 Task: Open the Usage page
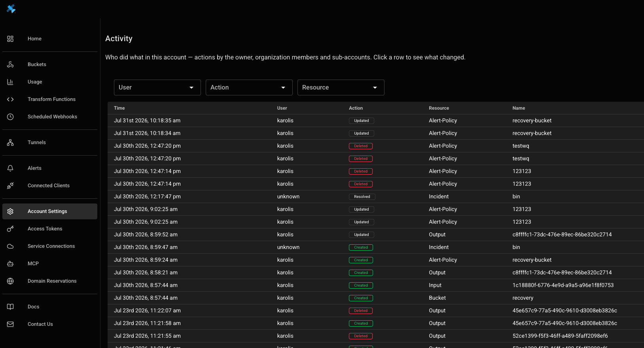click(x=50, y=82)
